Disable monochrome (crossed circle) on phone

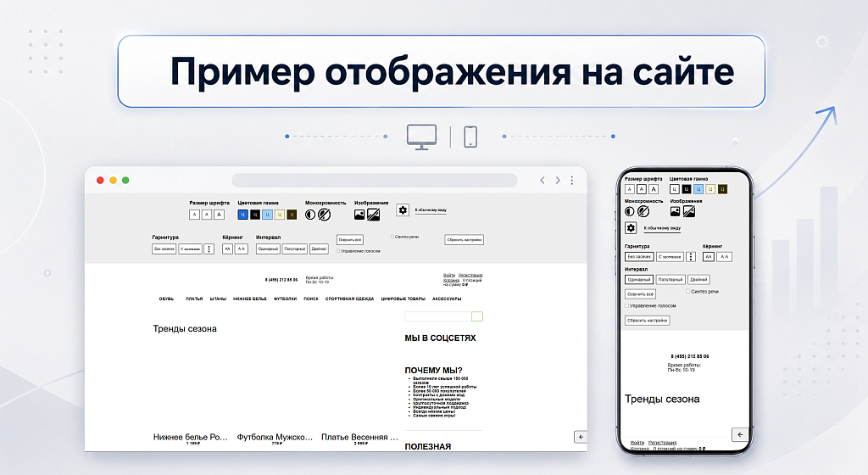pyautogui.click(x=643, y=211)
